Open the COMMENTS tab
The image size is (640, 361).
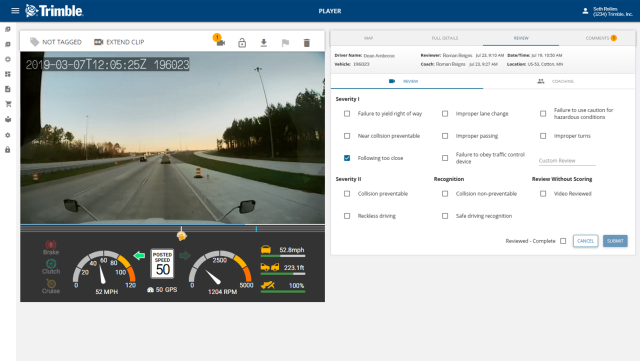click(597, 38)
